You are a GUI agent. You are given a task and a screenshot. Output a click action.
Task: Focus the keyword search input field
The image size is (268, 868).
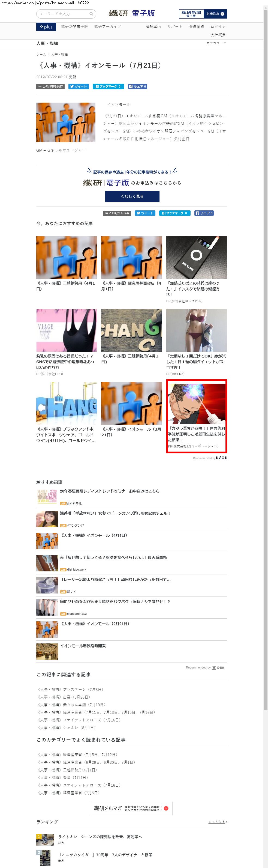(66, 14)
